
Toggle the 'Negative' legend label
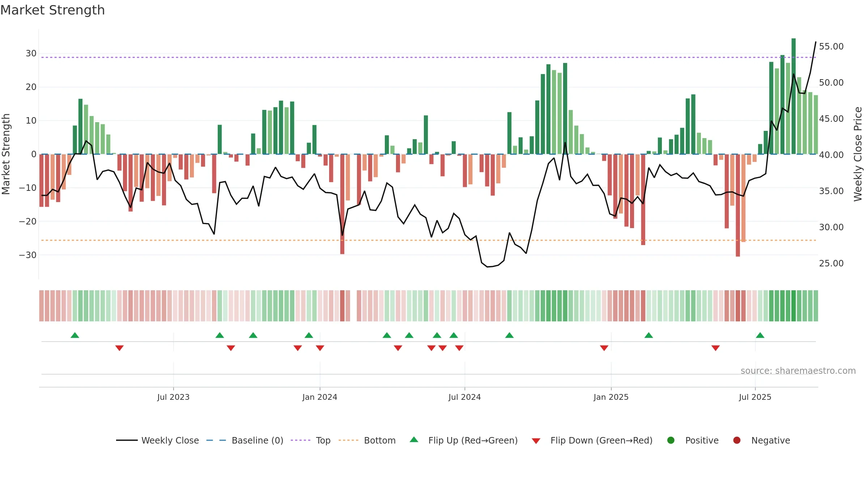pyautogui.click(x=771, y=440)
